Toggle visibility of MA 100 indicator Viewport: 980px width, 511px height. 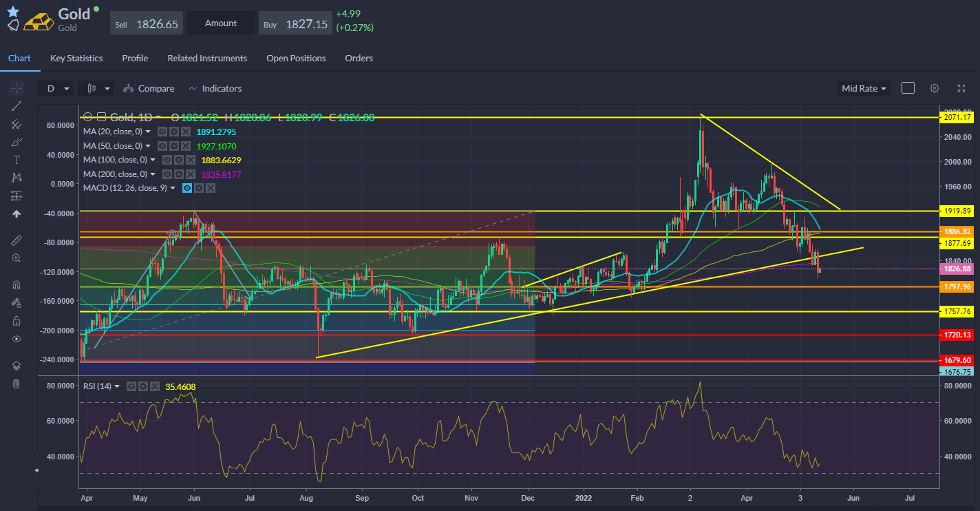pyautogui.click(x=167, y=160)
